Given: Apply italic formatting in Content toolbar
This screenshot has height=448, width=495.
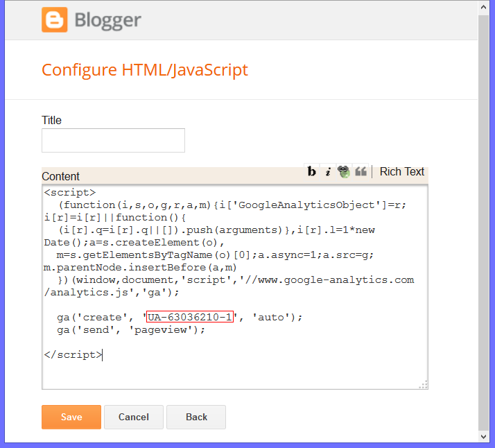Looking at the screenshot, I should tap(328, 172).
